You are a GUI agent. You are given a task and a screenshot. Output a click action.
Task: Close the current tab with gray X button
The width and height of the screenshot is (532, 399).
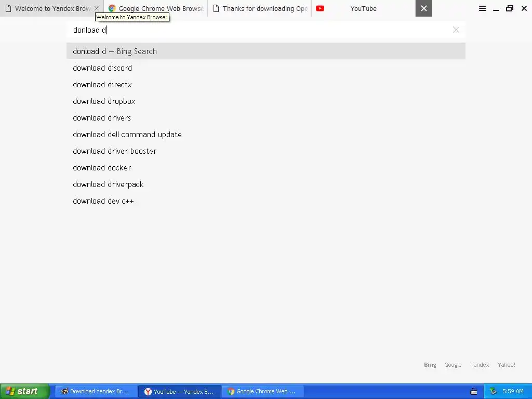[424, 8]
